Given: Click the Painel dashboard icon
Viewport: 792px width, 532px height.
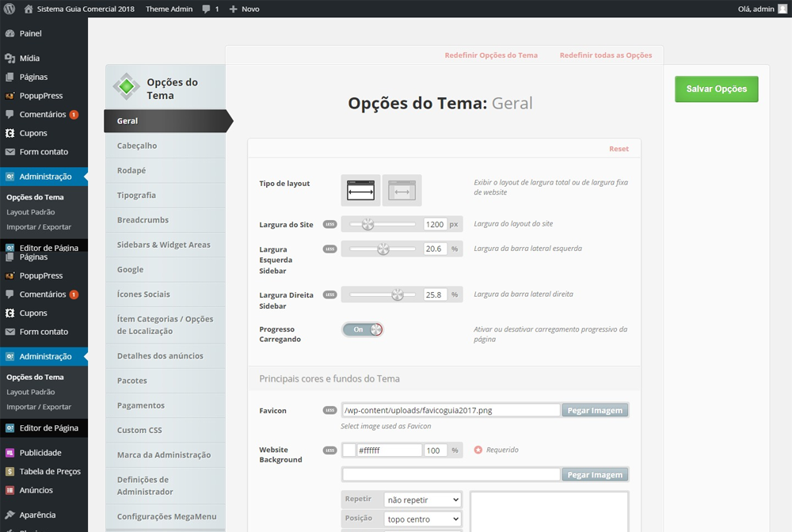Looking at the screenshot, I should [10, 34].
